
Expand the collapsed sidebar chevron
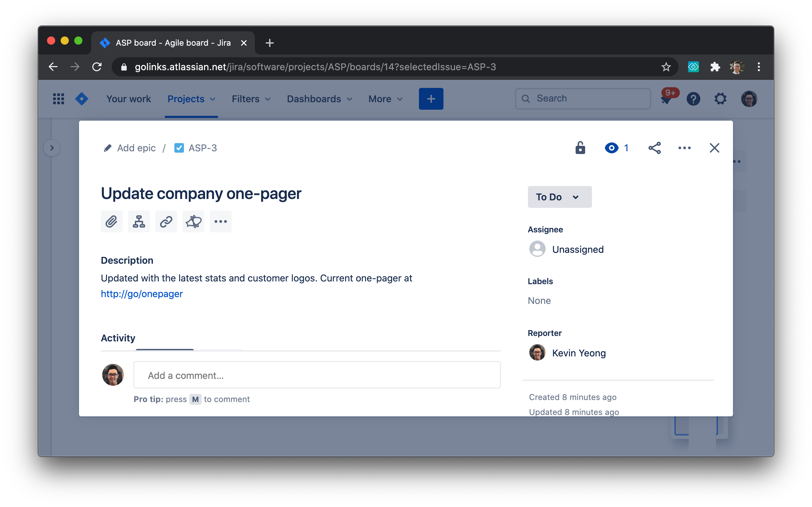coord(52,148)
